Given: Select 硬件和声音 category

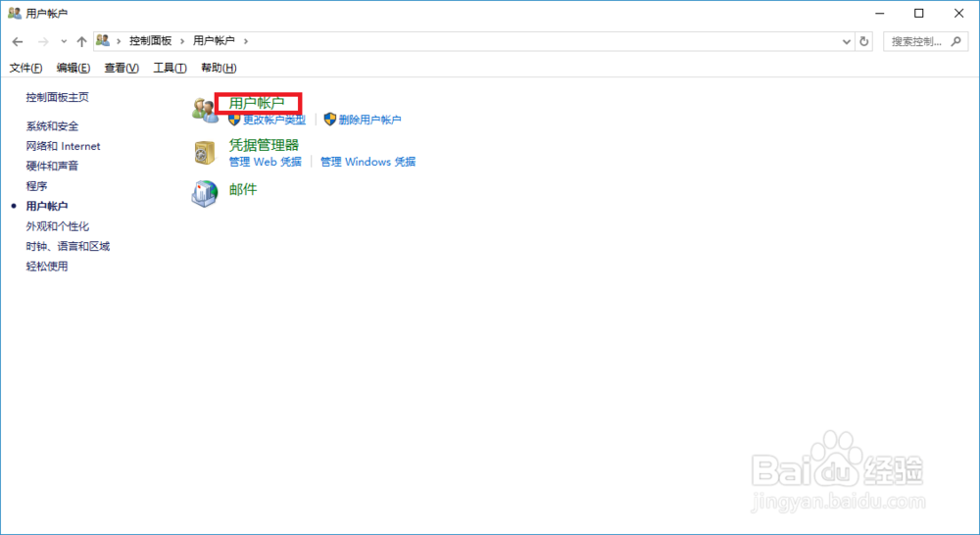Looking at the screenshot, I should click(53, 167).
